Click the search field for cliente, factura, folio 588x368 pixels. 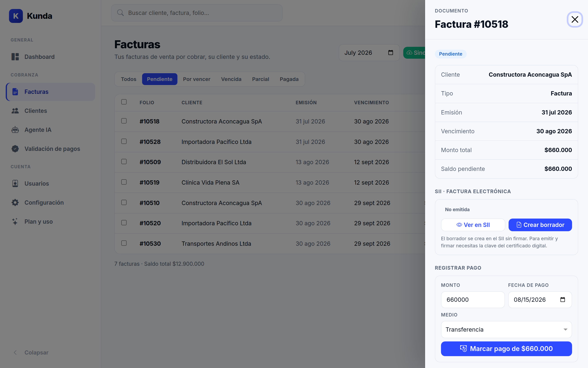click(x=197, y=13)
